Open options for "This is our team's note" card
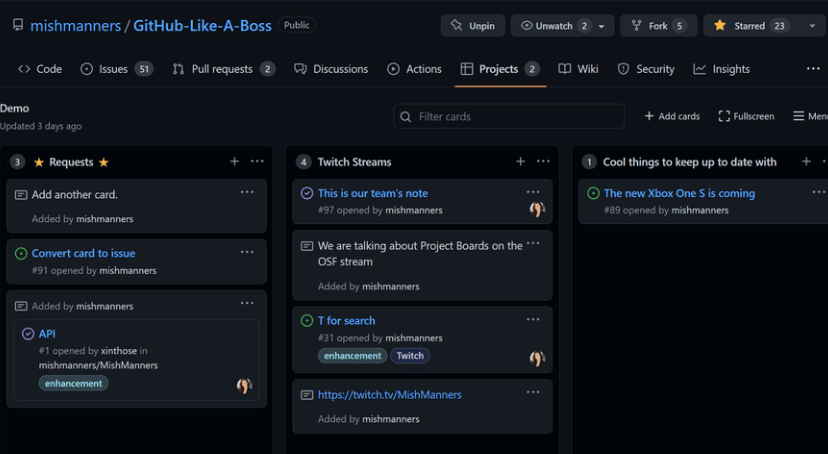The height and width of the screenshot is (454, 828). point(533,192)
